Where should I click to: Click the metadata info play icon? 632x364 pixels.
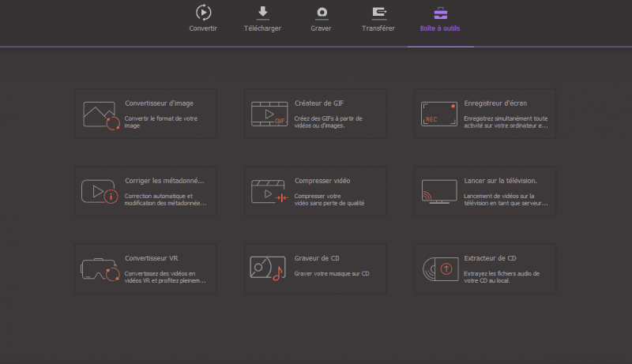coord(100,192)
